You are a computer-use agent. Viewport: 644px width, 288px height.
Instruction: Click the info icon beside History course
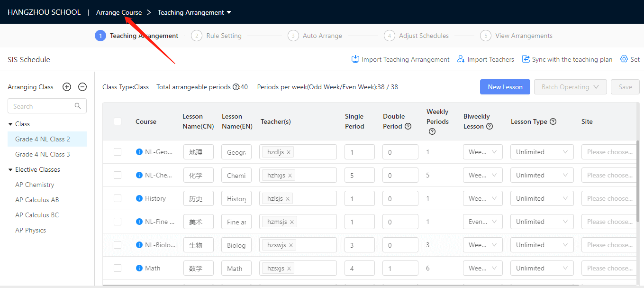(139, 198)
